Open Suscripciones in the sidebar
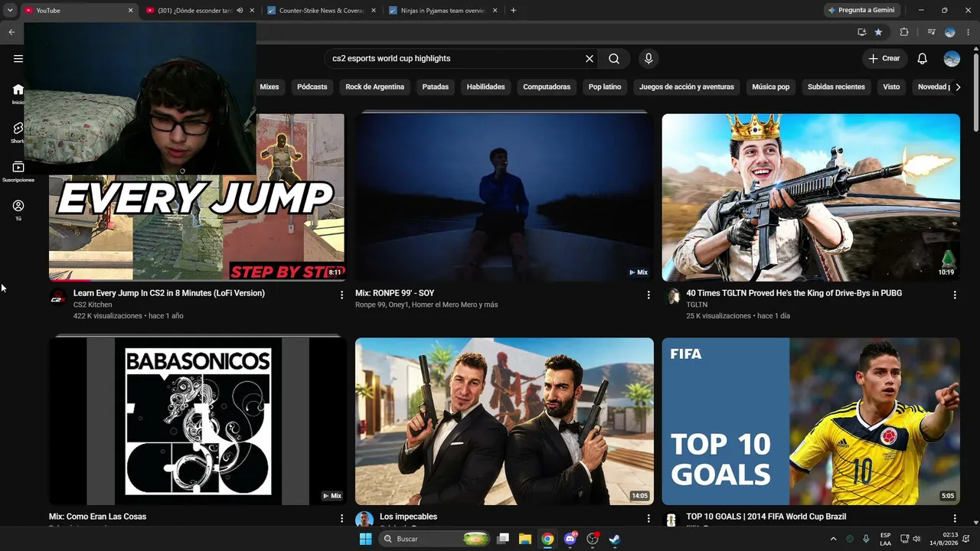980x551 pixels. click(x=18, y=171)
